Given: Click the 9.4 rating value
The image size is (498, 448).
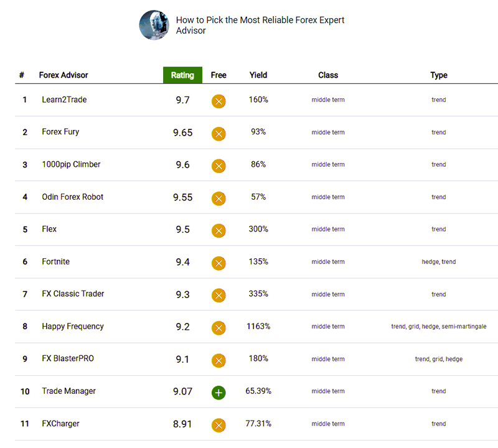Looking at the screenshot, I should click(x=182, y=262).
